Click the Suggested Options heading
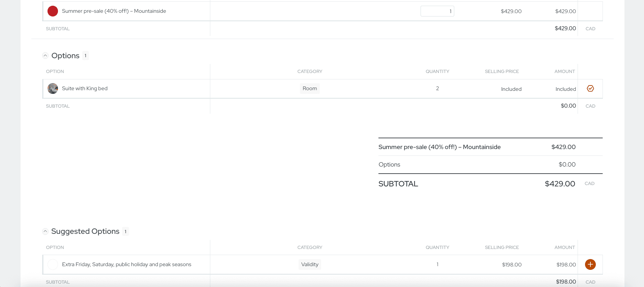Viewport: 644px width, 287px height. point(85,231)
